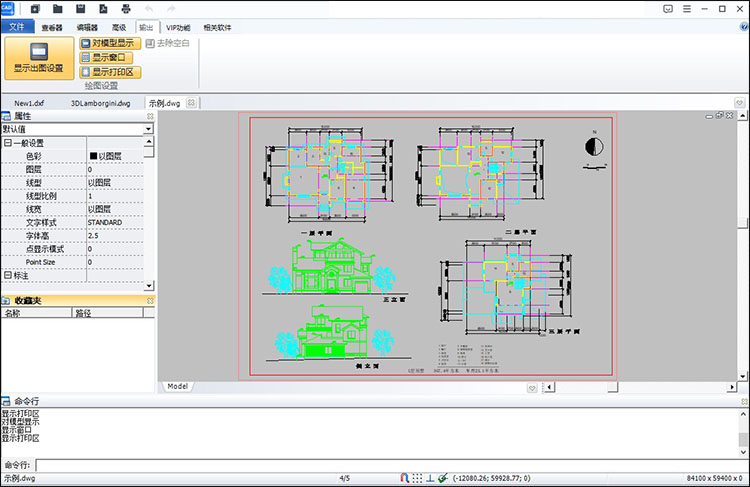Viewport: 750px width, 487px height.
Task: Close the 示例.dwg document tab
Action: [191, 102]
